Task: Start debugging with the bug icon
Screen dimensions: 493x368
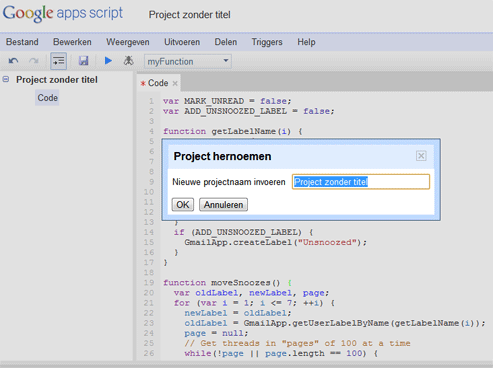Action: (128, 61)
